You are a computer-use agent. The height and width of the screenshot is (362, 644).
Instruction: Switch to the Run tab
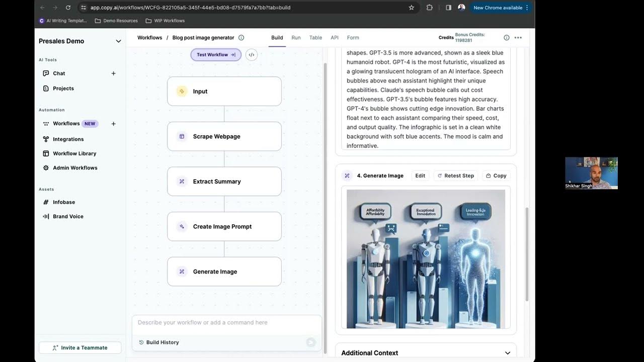296,38
